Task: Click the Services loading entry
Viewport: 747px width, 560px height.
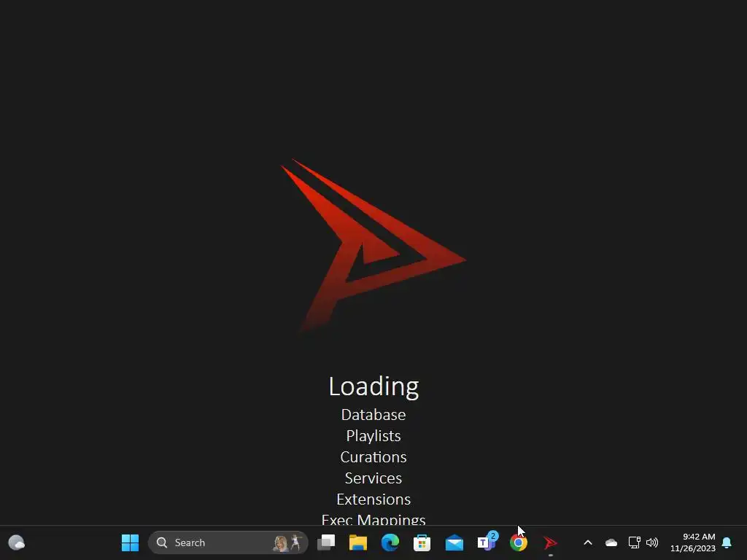Action: [x=373, y=478]
